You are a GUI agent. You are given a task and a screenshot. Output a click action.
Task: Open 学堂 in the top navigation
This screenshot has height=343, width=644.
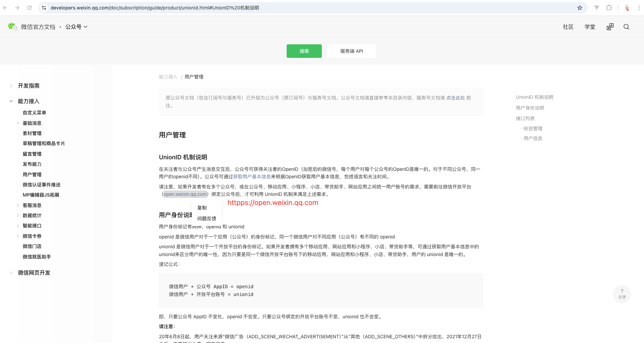(590, 27)
